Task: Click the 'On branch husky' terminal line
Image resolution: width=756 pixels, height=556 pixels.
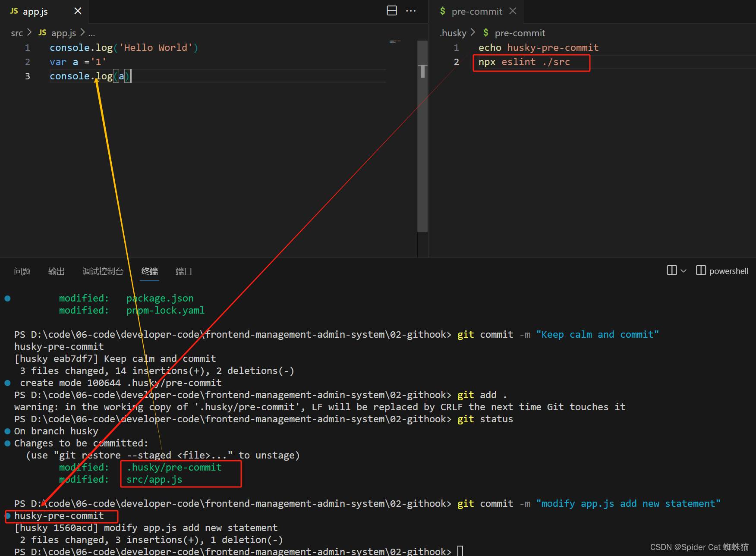Action: pyautogui.click(x=56, y=431)
